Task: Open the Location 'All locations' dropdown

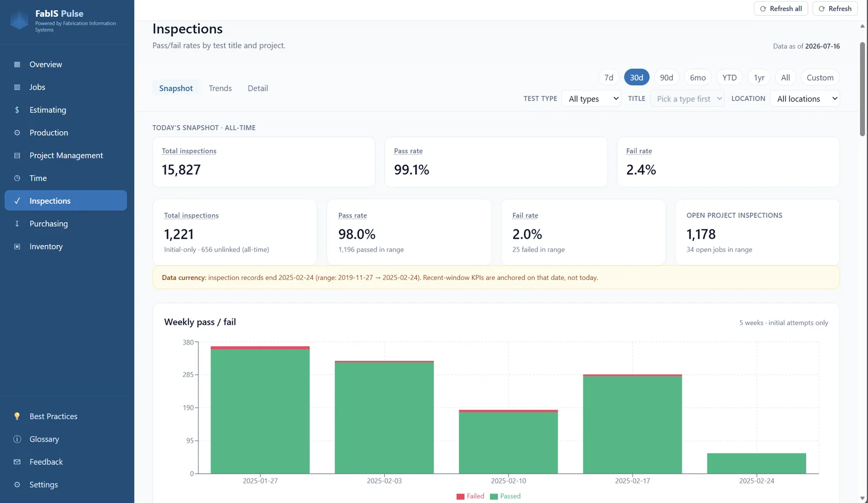Action: [805, 99]
